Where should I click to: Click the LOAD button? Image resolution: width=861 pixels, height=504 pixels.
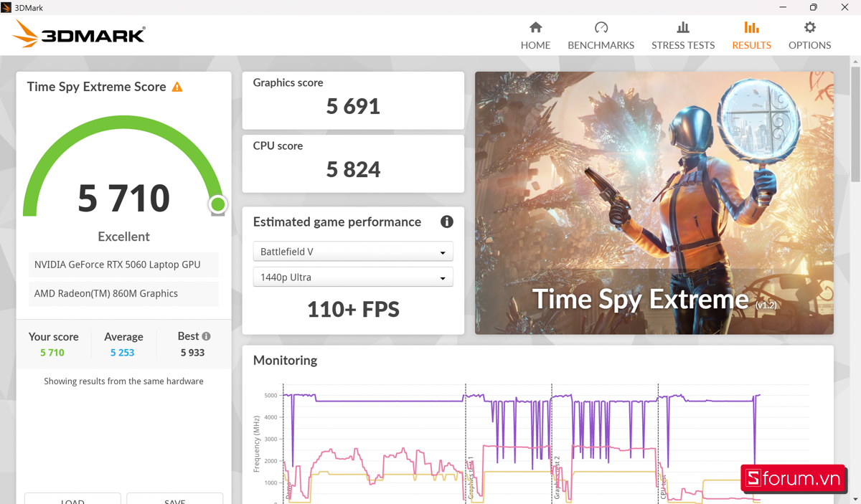pyautogui.click(x=72, y=498)
